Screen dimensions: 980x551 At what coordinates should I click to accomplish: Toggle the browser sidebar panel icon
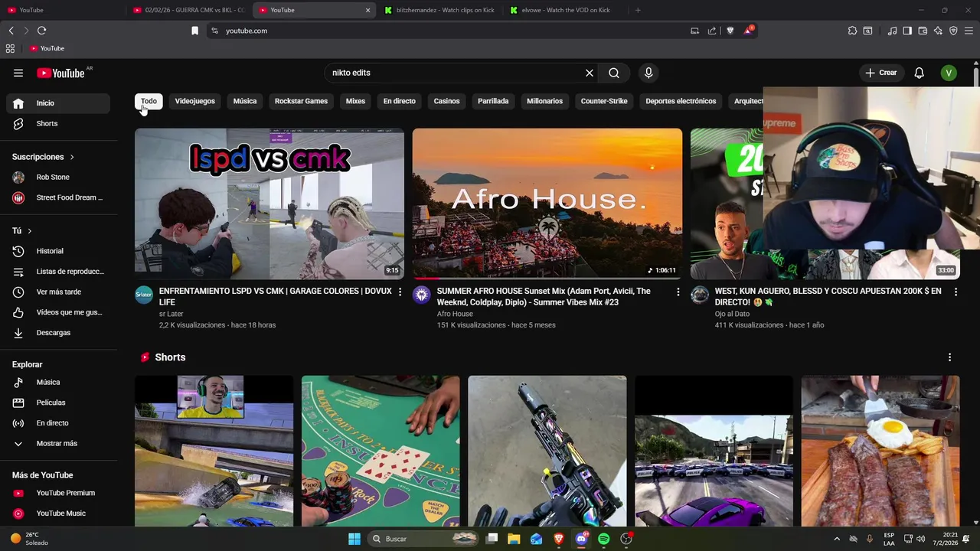[907, 31]
